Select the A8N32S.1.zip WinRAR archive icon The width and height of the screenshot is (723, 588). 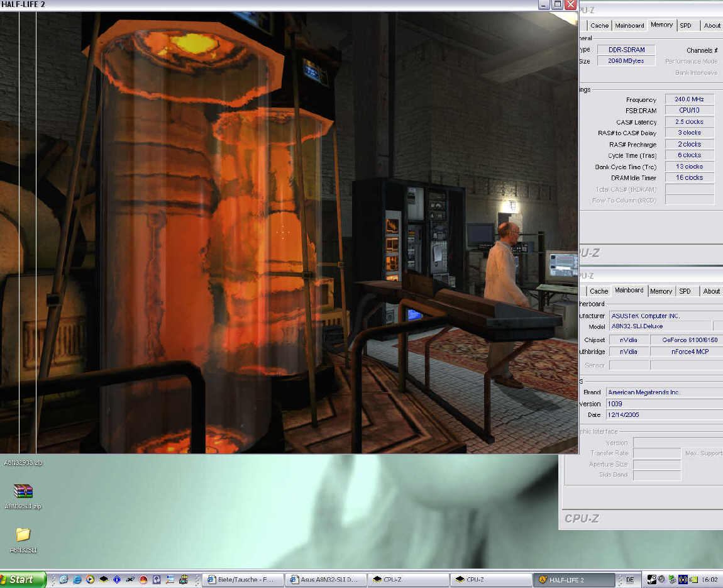tap(23, 492)
